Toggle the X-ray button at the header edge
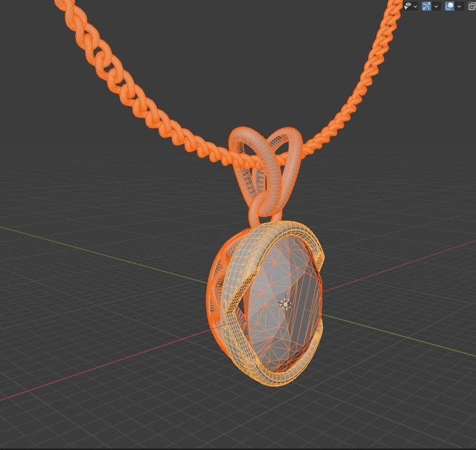This screenshot has height=450, width=476. click(x=472, y=6)
